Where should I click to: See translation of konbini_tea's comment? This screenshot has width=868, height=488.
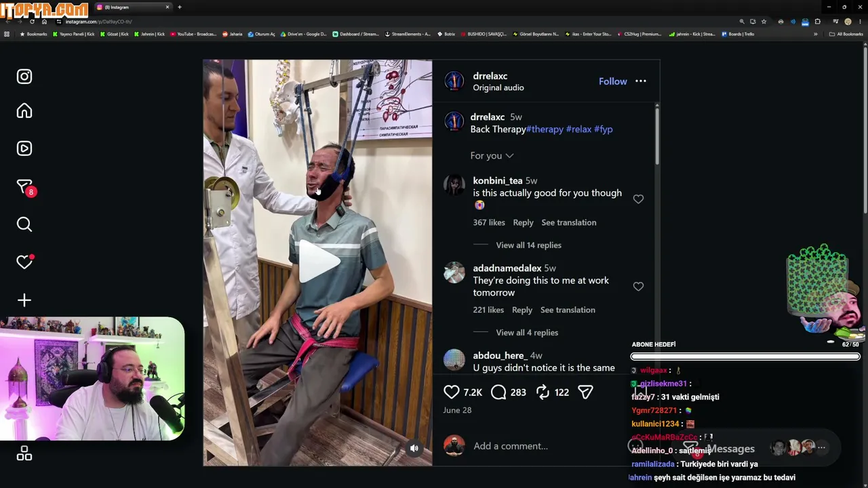coord(569,222)
